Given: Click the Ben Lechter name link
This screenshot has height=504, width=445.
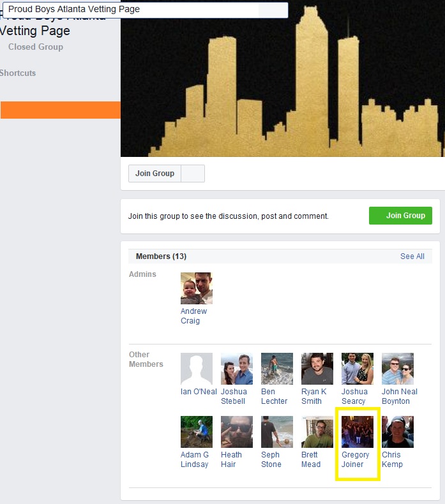Looking at the screenshot, I should pos(274,396).
